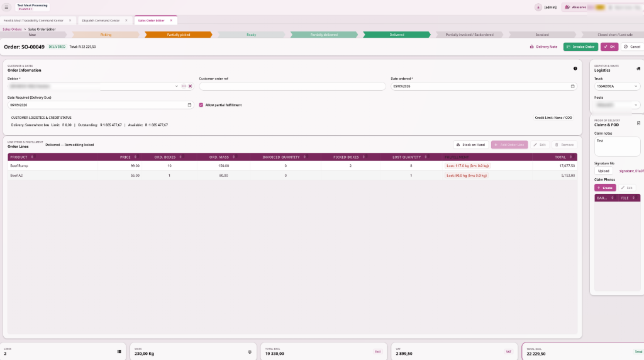Switch to Food & Meat Traceability tab
Viewport: 644px width, 360px height.
(x=34, y=21)
